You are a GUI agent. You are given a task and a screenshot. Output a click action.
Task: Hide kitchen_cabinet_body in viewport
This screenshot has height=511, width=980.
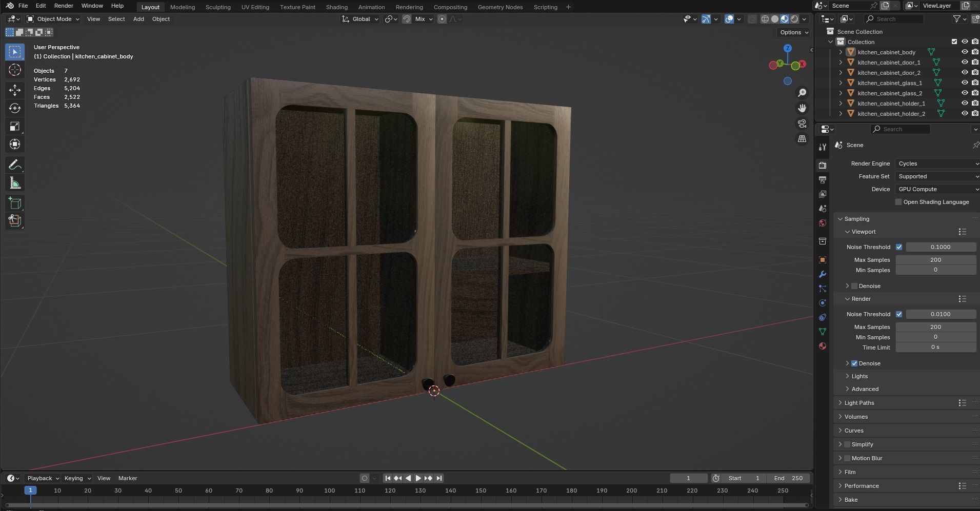(965, 52)
